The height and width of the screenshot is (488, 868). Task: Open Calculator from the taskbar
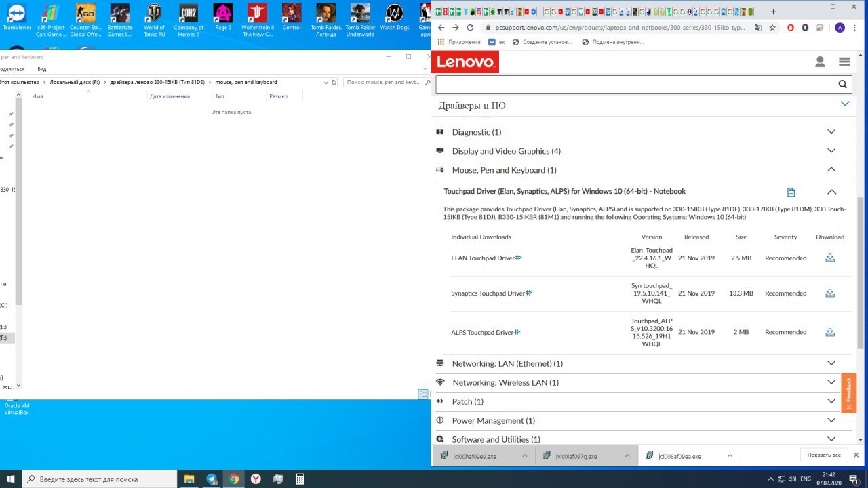300,479
